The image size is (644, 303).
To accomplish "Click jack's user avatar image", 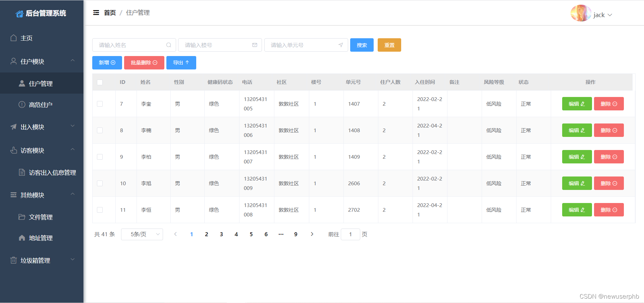I will 581,13.
